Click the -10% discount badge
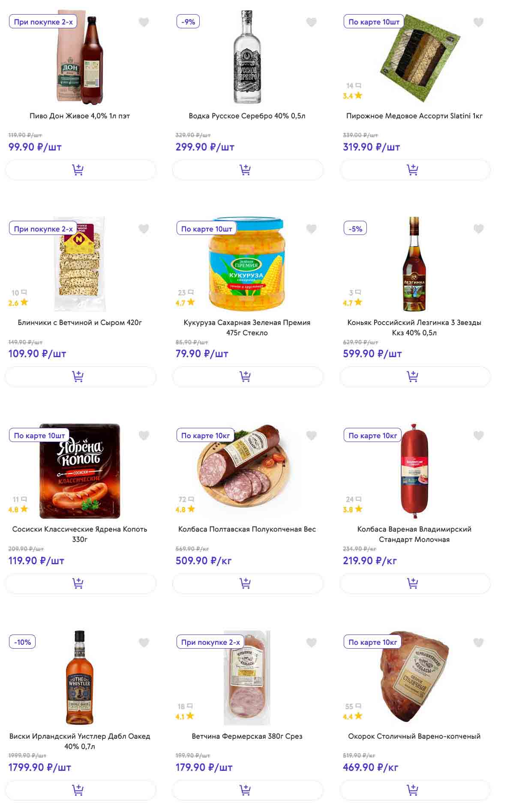513x812 pixels. 23,642
